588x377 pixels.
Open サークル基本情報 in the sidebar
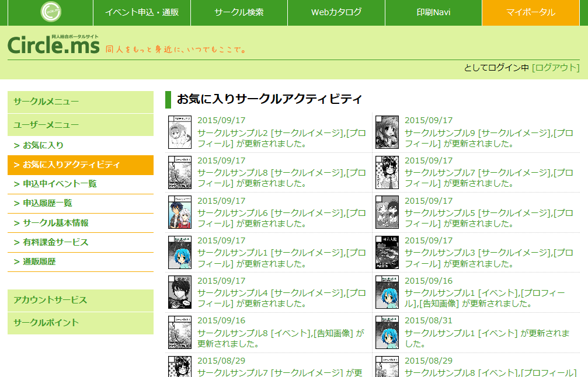81,223
